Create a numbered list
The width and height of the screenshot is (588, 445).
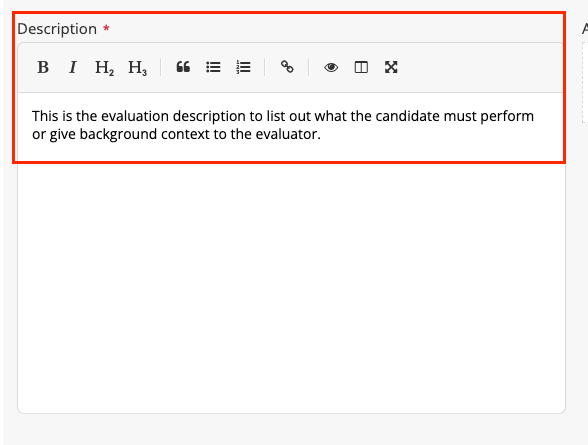[x=243, y=67]
